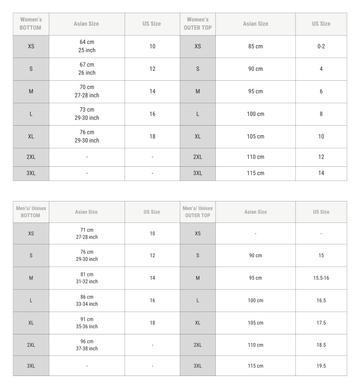Click the 86 cm 33-34 inch cell
This screenshot has height=389, width=360.
click(x=87, y=300)
